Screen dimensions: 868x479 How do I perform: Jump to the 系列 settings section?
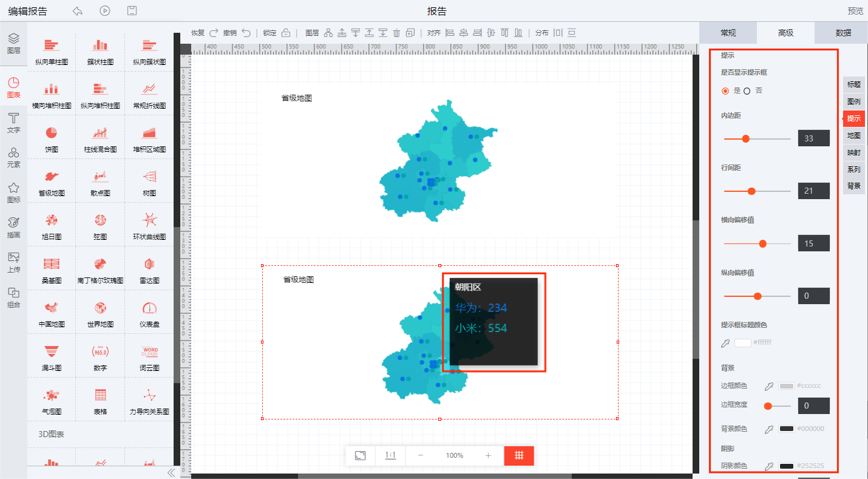point(854,169)
